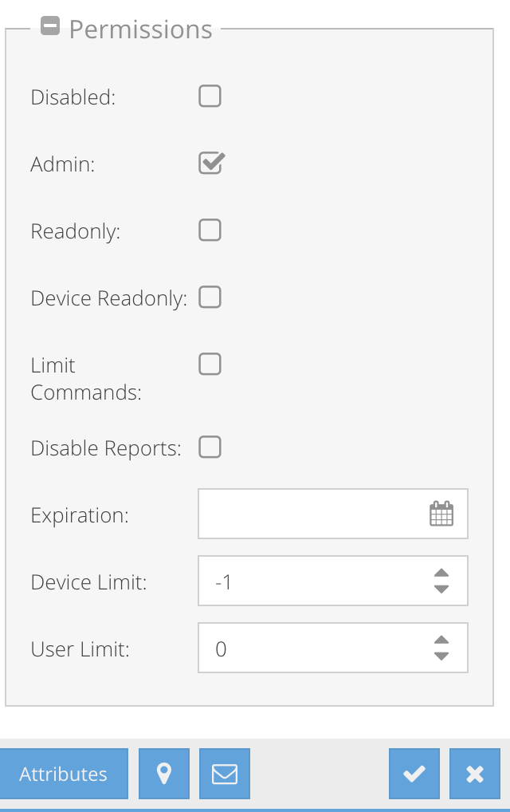Viewport: 510px width, 812px height.
Task: Click inside the Device Limit field
Action: (x=319, y=581)
